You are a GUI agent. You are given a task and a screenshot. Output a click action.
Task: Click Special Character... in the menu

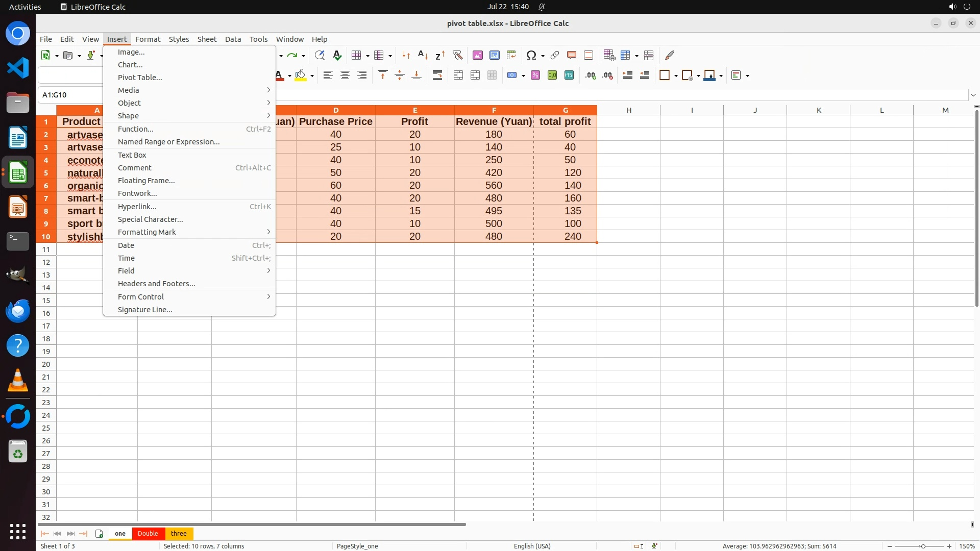150,219
